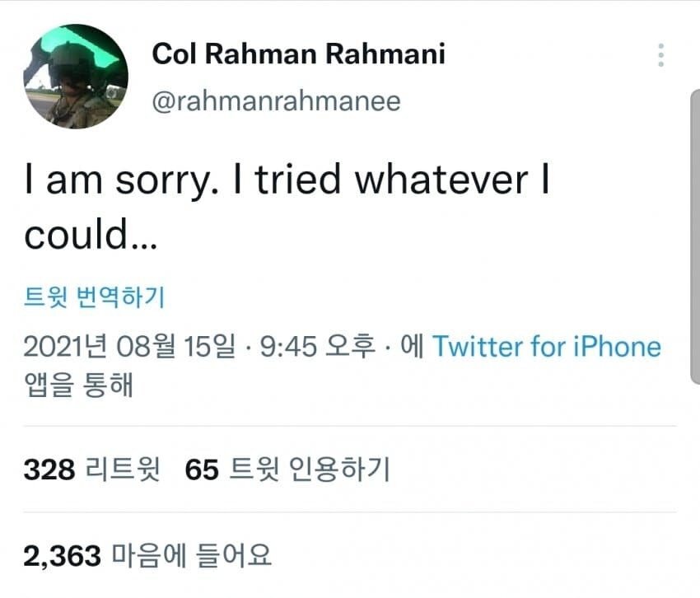The width and height of the screenshot is (700, 598).
Task: Open the Twitter for iPhone source link
Action: [x=547, y=347]
